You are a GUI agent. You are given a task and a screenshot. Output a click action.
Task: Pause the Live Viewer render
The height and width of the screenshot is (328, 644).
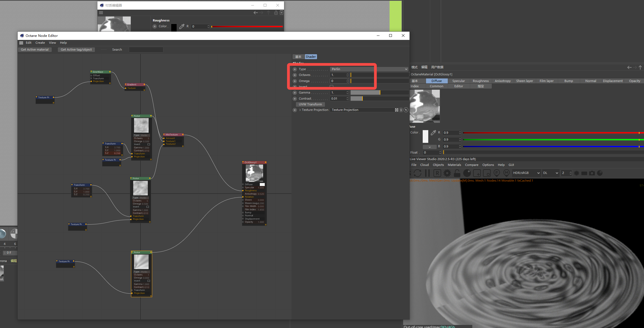coord(427,173)
